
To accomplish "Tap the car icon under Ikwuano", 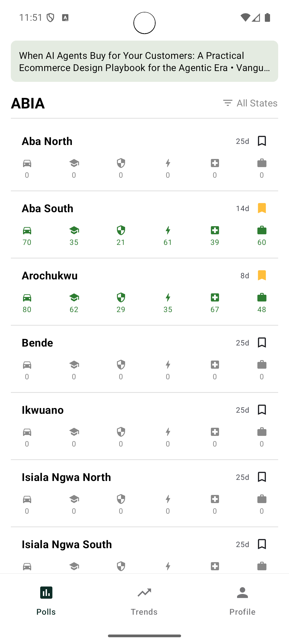I will [27, 432].
